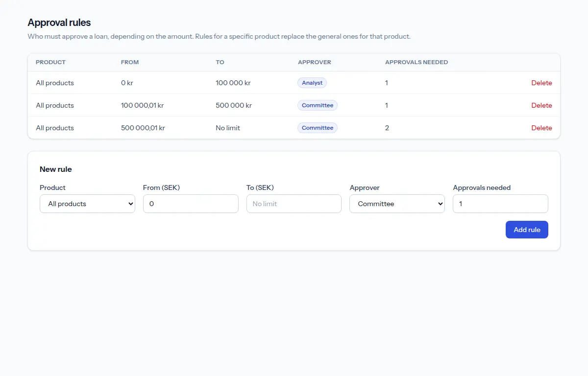Click the "To (SEK)" field label
This screenshot has width=588, height=376.
point(260,188)
